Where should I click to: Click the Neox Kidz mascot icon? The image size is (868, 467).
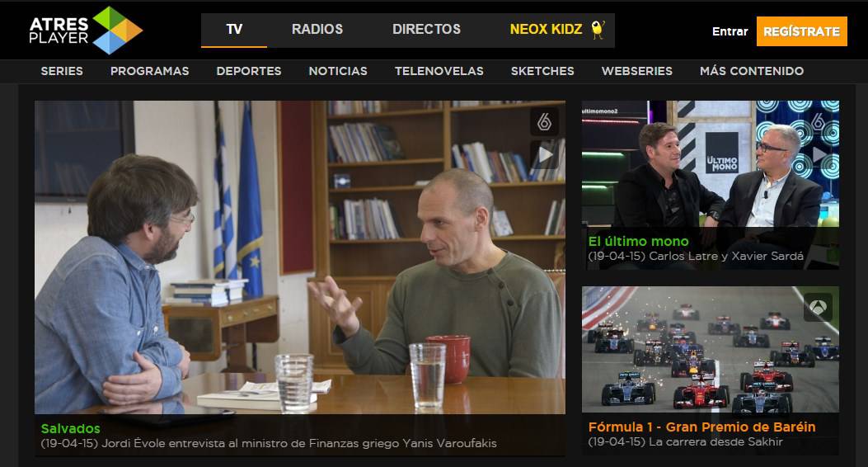598,30
